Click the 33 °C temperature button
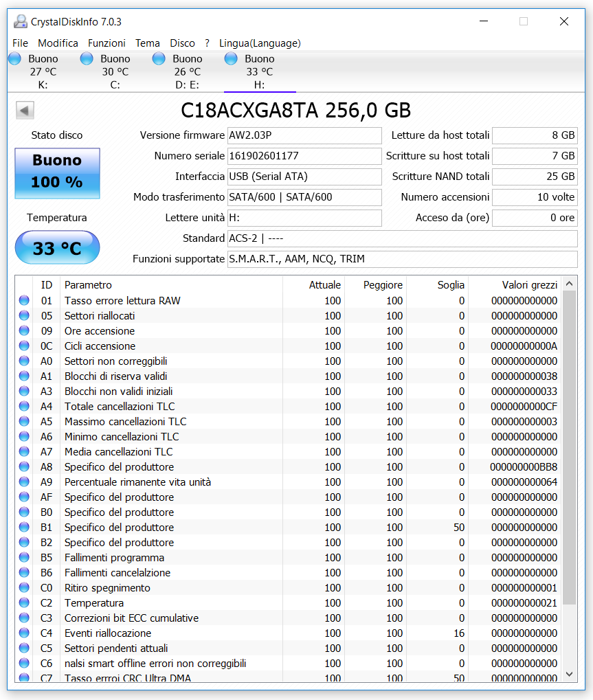Image resolution: width=593 pixels, height=700 pixels. coord(57,247)
